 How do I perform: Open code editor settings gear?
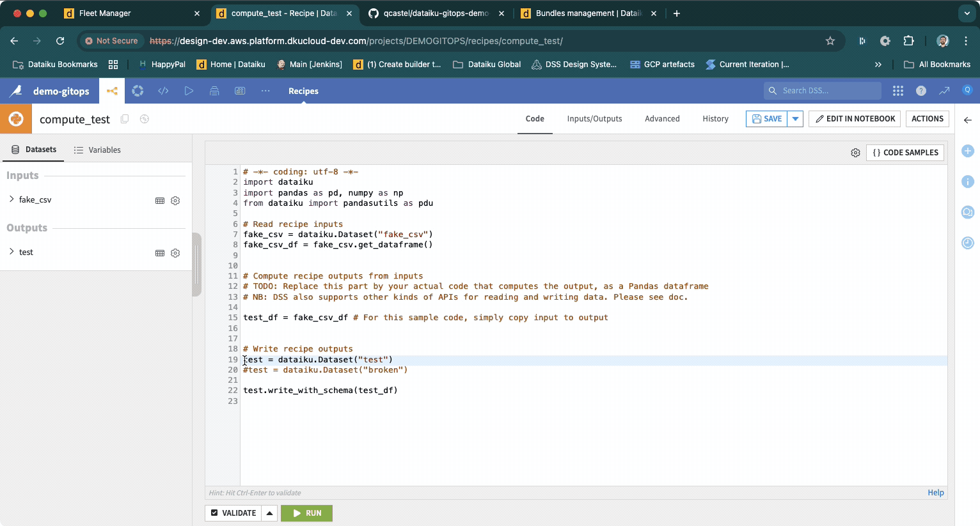(x=855, y=153)
